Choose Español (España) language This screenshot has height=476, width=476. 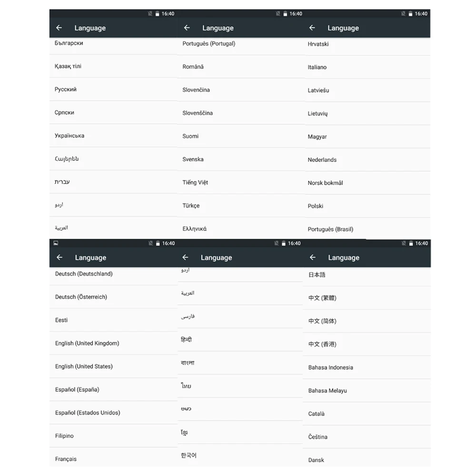[x=113, y=389]
